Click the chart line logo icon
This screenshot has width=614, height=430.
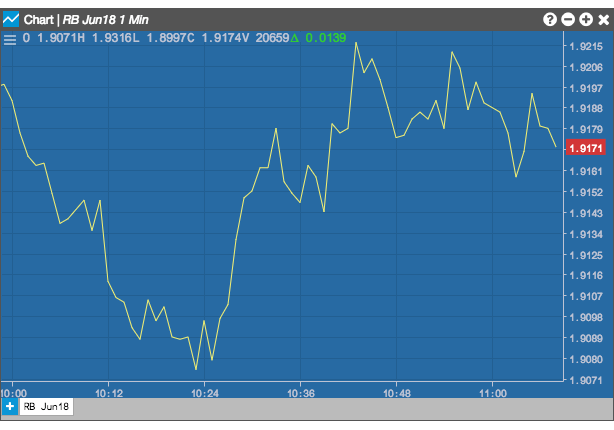(11, 19)
